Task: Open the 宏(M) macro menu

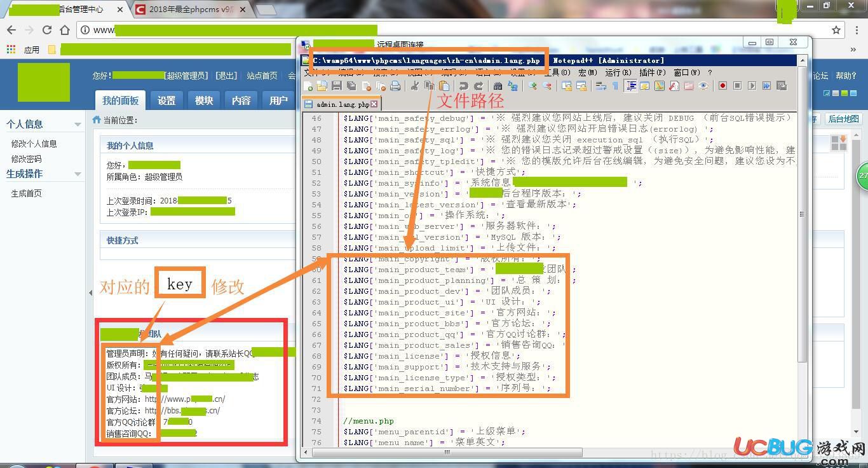Action: click(x=588, y=72)
